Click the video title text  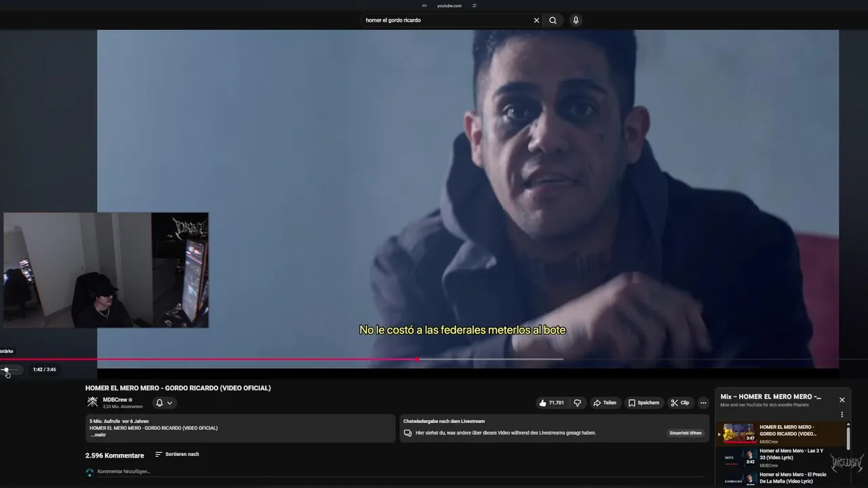tap(178, 388)
